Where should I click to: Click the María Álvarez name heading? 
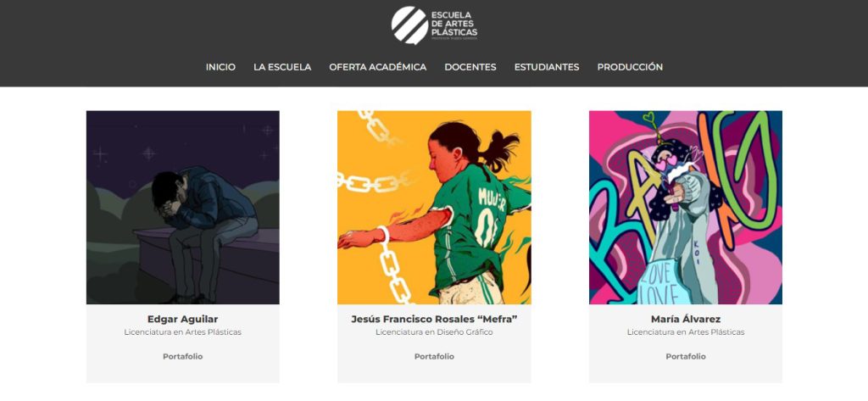[685, 319]
